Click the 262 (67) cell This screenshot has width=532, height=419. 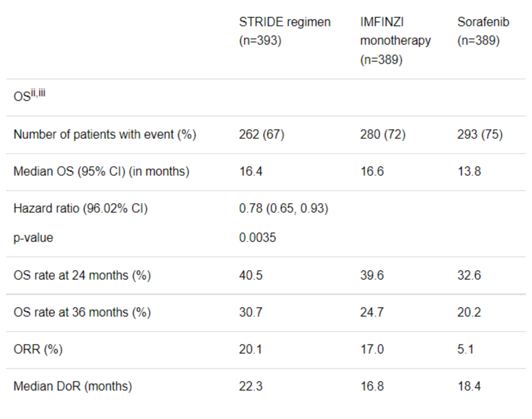click(x=262, y=135)
